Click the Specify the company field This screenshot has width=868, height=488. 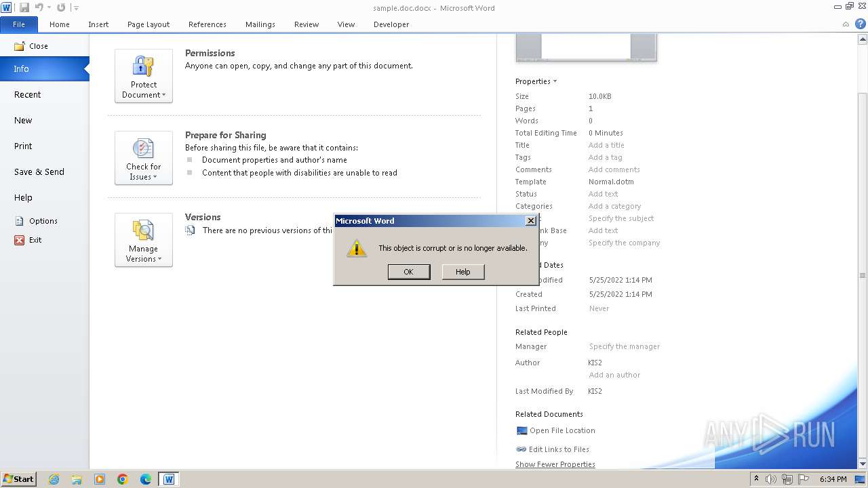(x=624, y=243)
